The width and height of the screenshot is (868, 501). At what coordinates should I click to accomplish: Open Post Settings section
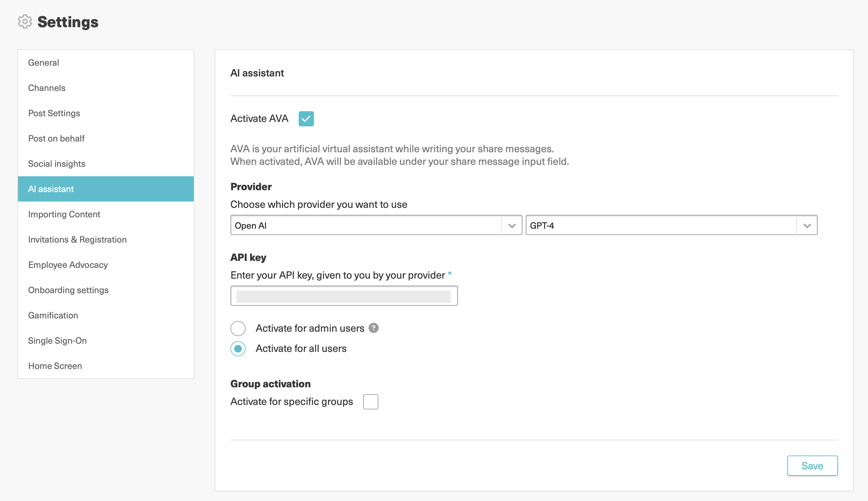pyautogui.click(x=106, y=113)
